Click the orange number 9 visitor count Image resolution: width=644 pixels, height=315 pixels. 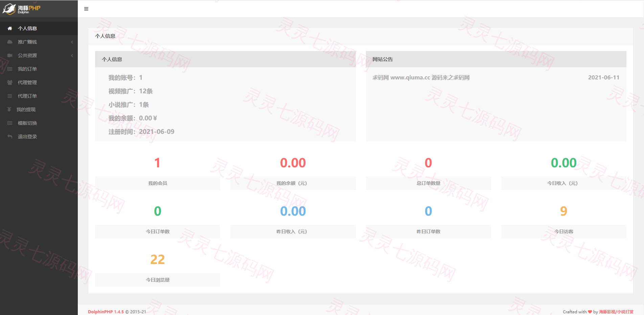(x=563, y=211)
